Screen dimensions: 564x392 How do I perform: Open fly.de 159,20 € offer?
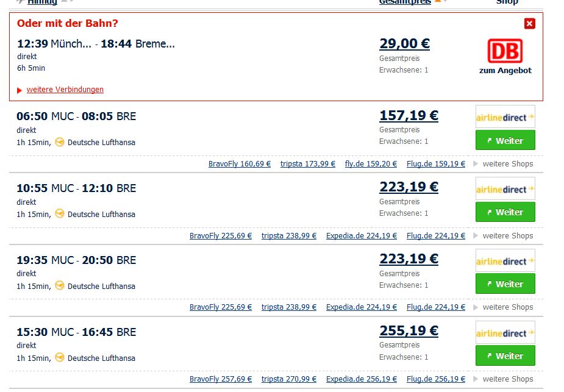(x=371, y=164)
